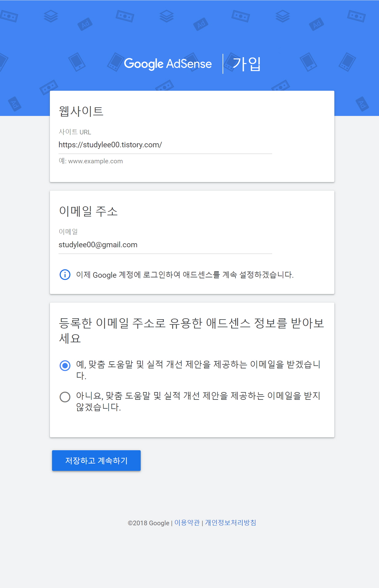Select the '아니요' no emails radio button

[x=65, y=397]
